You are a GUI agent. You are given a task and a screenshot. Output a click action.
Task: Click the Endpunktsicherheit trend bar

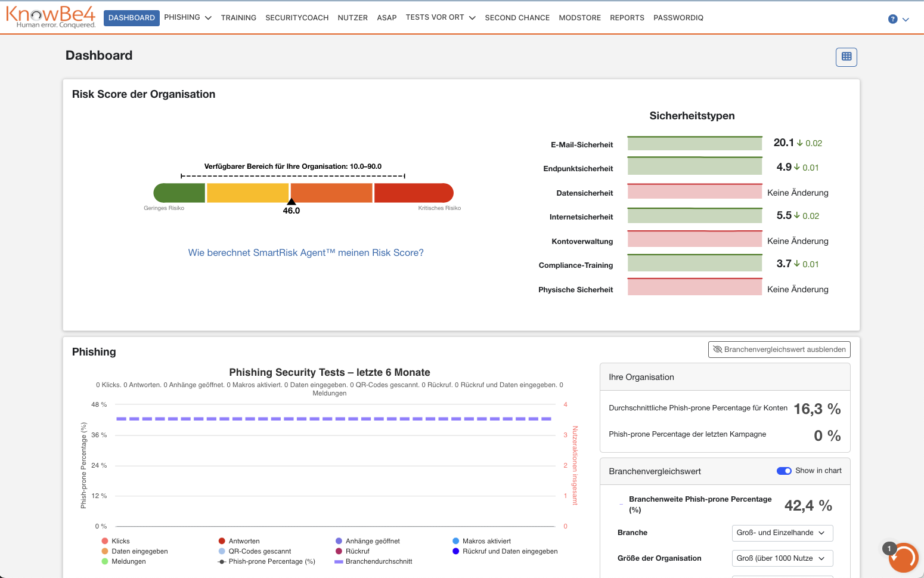click(695, 166)
